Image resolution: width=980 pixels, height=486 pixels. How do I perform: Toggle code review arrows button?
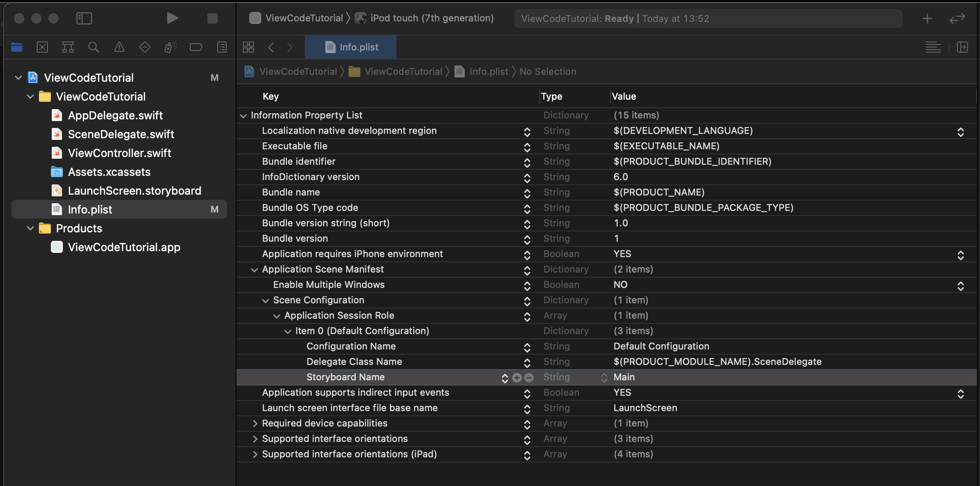(957, 18)
